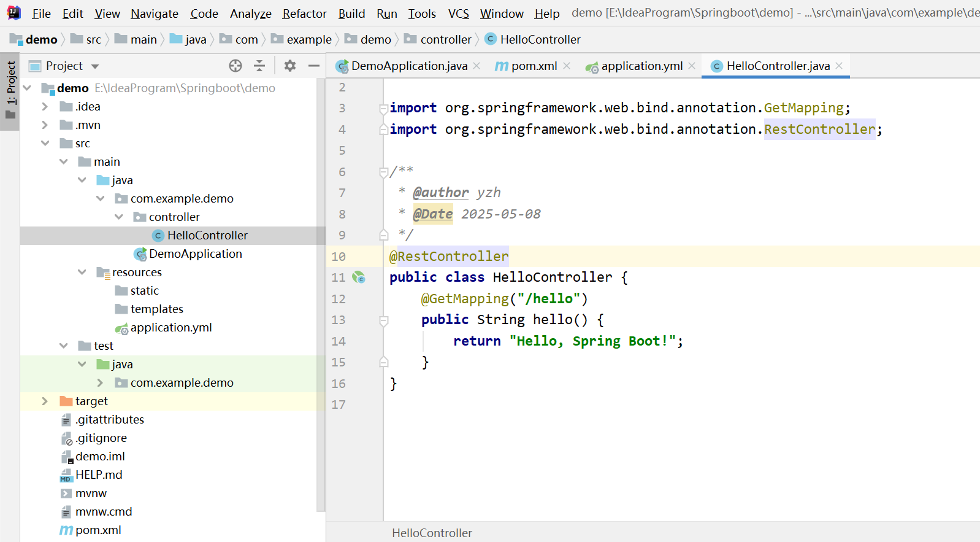The image size is (980, 542).
Task: Close the DemoApplication.java tab
Action: click(477, 66)
